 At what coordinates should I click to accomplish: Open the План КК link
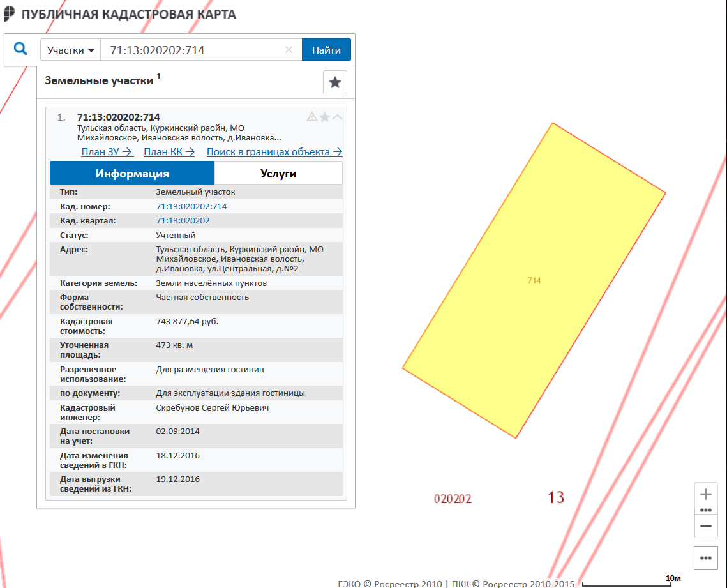(169, 152)
